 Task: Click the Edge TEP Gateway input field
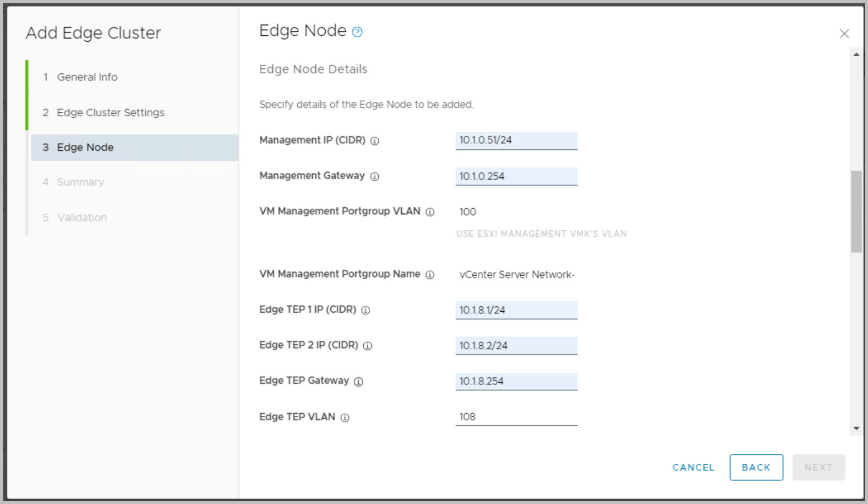516,381
